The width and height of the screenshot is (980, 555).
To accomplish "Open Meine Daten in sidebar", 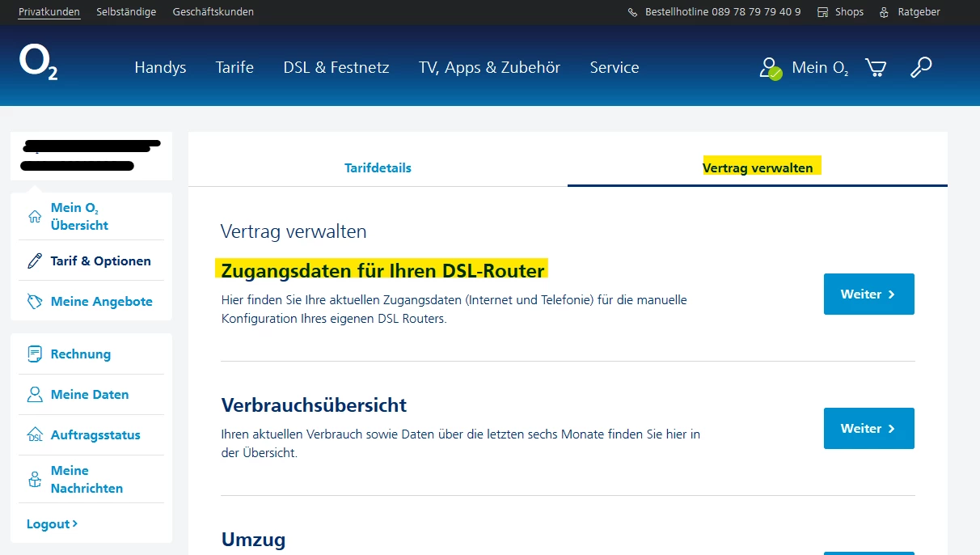I will tap(91, 394).
